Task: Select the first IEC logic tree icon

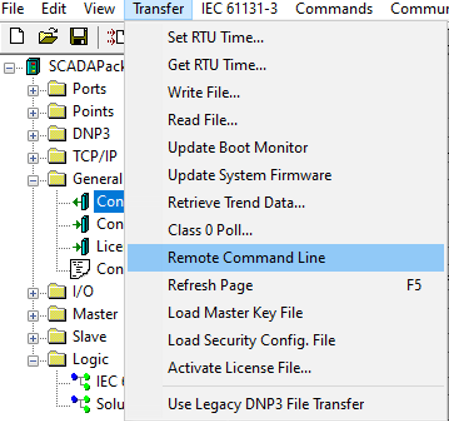Action: [x=81, y=381]
